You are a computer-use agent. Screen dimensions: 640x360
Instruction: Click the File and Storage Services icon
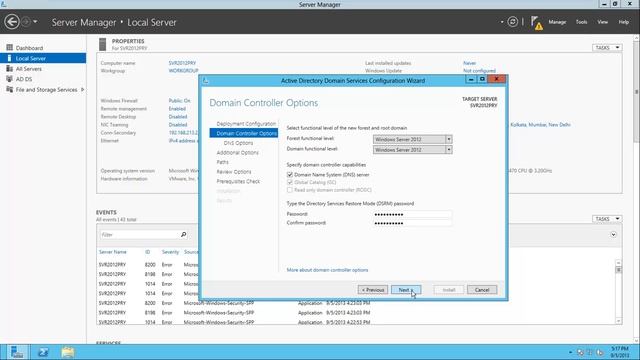(9, 89)
